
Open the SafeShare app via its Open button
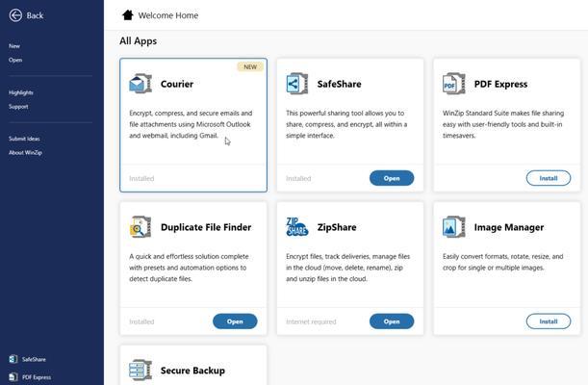tap(392, 178)
